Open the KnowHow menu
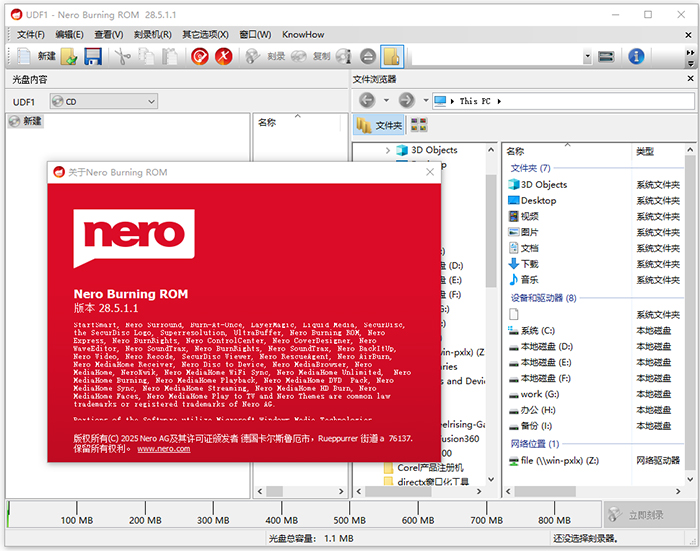The height and width of the screenshot is (551, 700). [x=303, y=34]
